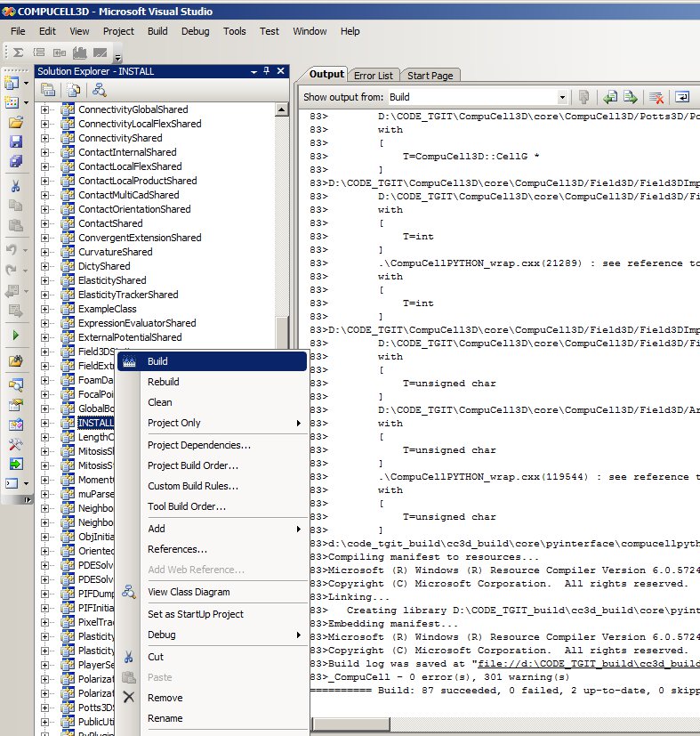Screen dimensions: 700x736
Task: Click the Save All icon
Action: (x=15, y=161)
